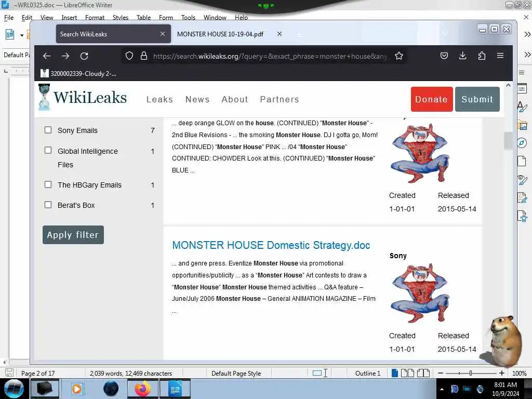The image size is (532, 399).
Task: Click zoom out minus in Writer
Action: tap(441, 373)
